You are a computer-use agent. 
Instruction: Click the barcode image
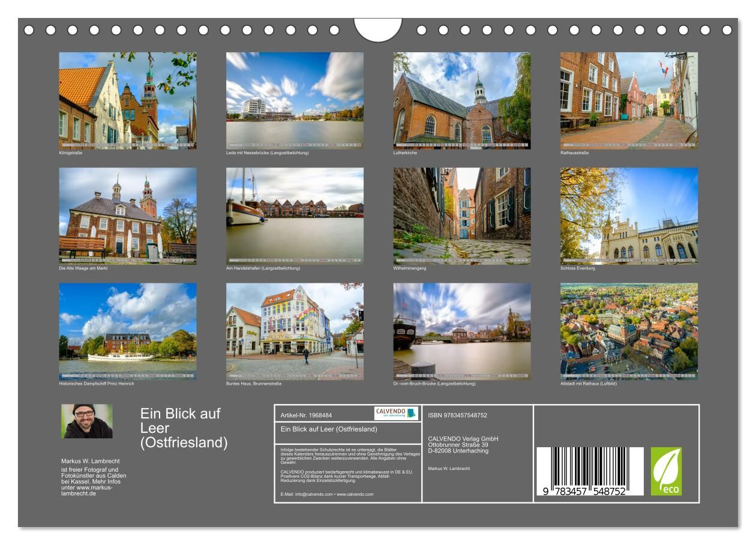pos(589,471)
